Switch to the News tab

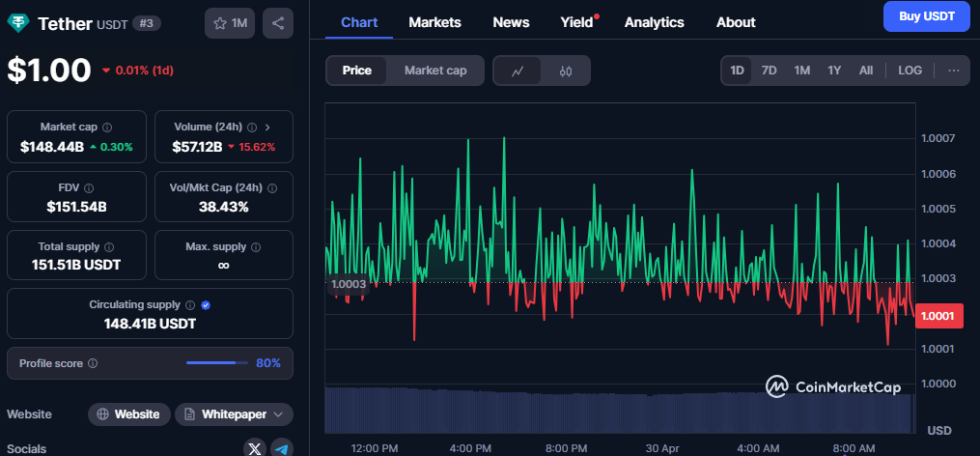pyautogui.click(x=512, y=22)
